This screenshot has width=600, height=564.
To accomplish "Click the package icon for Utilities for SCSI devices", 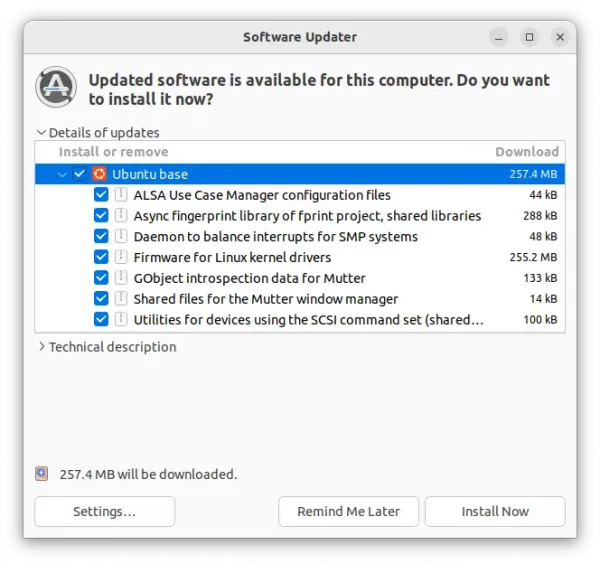I will pos(121,319).
